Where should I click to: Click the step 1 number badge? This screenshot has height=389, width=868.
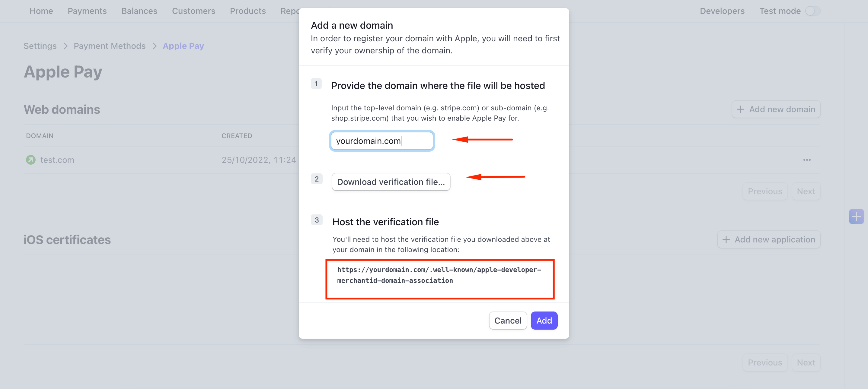pyautogui.click(x=316, y=84)
